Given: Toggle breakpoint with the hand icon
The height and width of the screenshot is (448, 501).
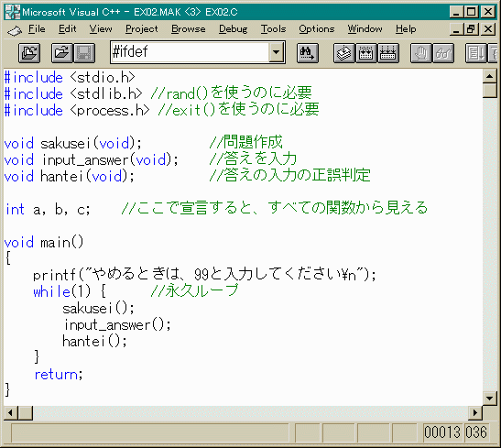Looking at the screenshot, I should (420, 53).
